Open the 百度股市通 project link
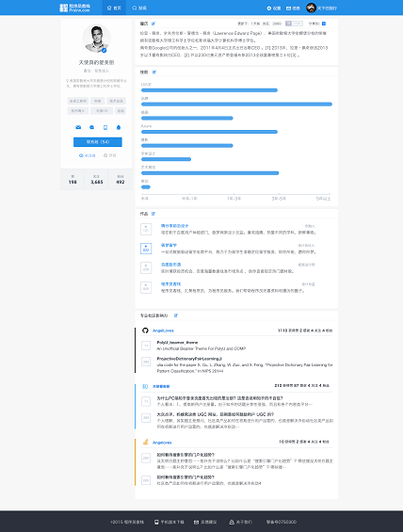The height and width of the screenshot is (532, 403). 170,265
